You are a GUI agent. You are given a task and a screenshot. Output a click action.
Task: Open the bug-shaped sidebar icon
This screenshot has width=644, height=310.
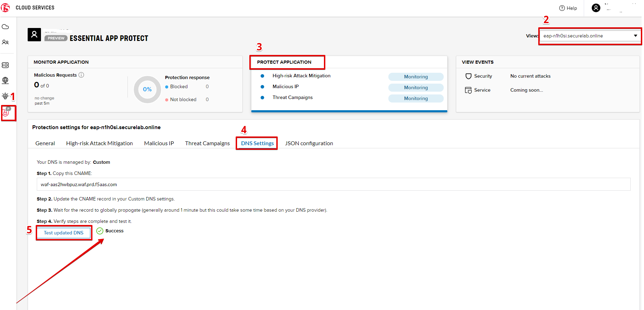5,96
